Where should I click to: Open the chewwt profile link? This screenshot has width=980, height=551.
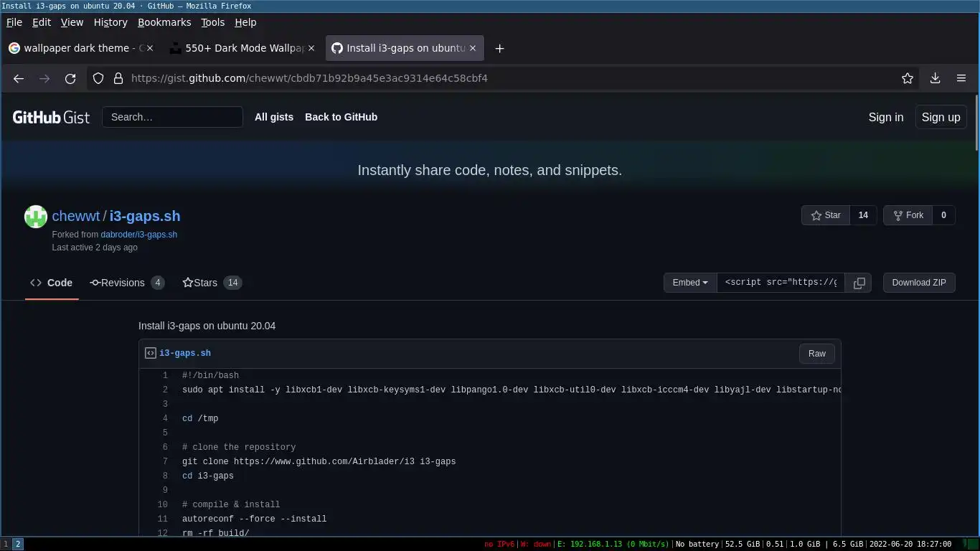[x=76, y=216]
